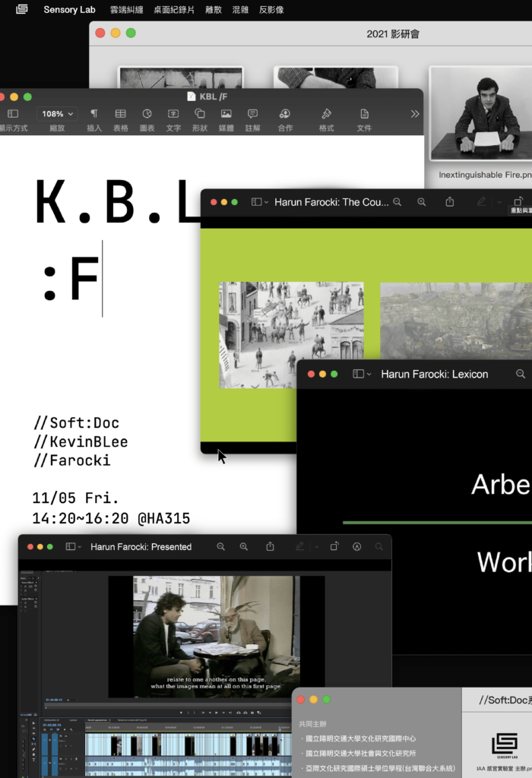Click the //Soft:Doc text line
Viewport: 532px width, 778px height.
click(77, 422)
